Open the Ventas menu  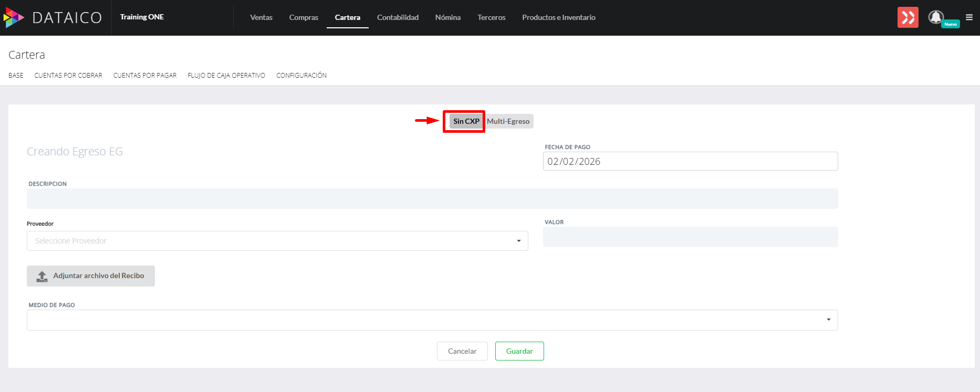[x=261, y=17]
